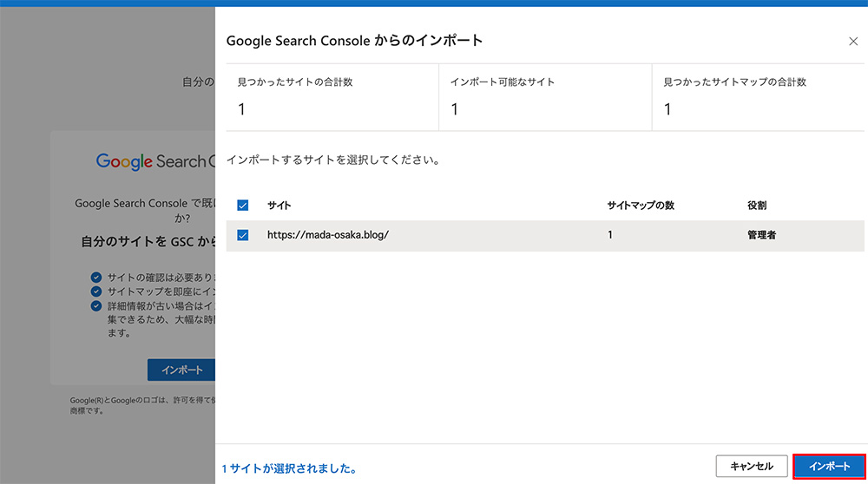Click the 管理者 role cell
This screenshot has height=484, width=868.
762,234
